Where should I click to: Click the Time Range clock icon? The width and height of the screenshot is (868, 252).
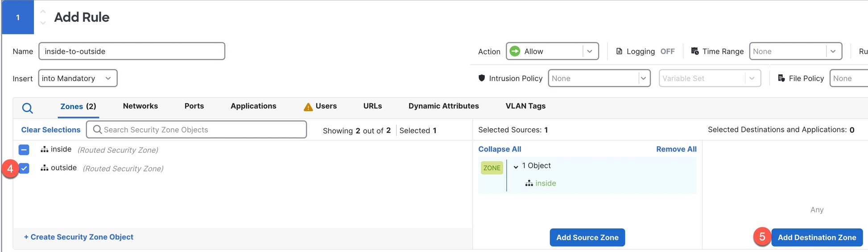tap(694, 51)
